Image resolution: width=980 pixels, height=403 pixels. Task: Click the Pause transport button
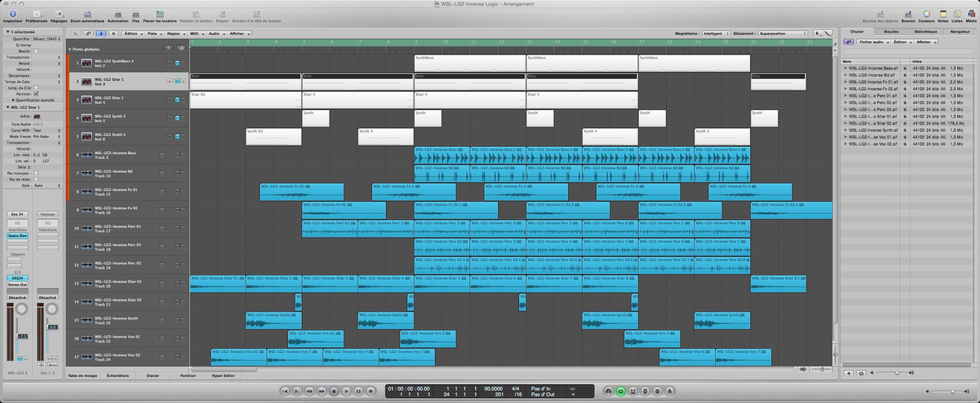click(358, 391)
